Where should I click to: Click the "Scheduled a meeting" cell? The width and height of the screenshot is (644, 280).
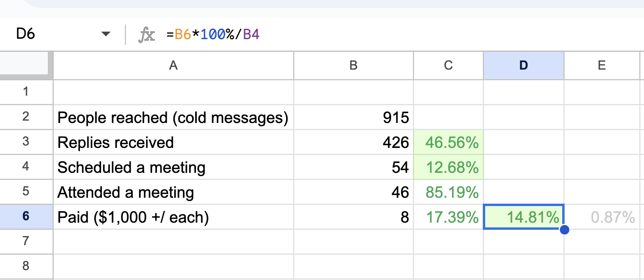pos(173,167)
